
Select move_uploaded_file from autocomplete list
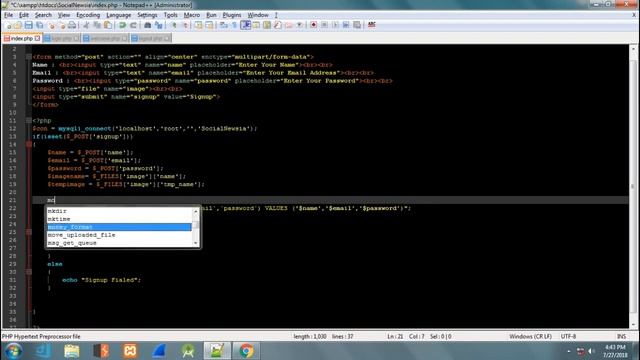tap(119, 235)
